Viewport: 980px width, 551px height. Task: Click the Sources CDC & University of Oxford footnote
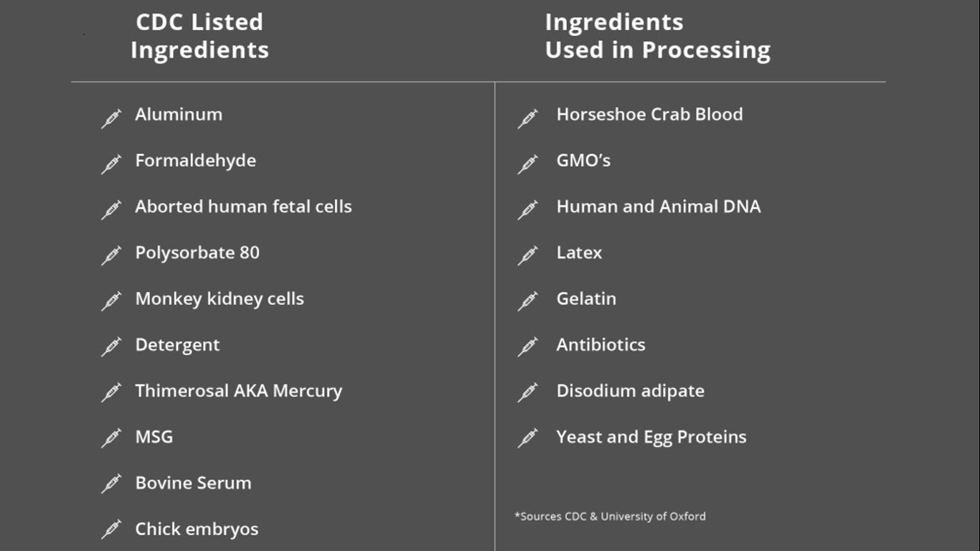pyautogui.click(x=610, y=516)
